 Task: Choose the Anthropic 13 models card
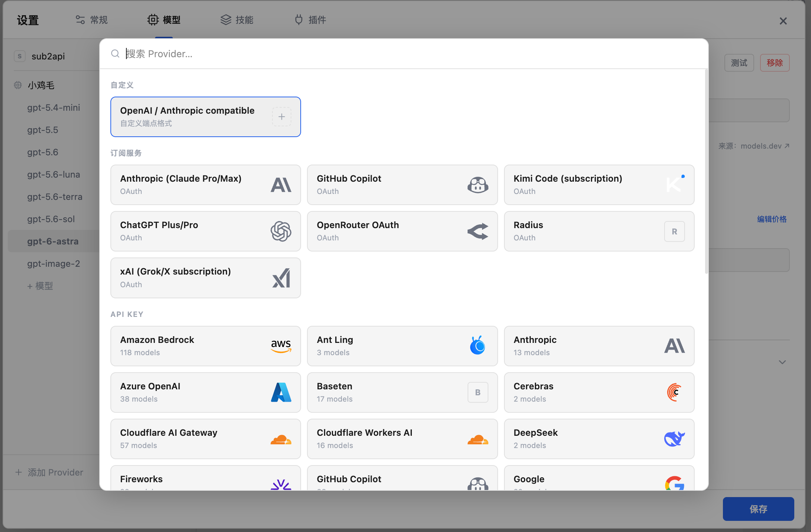pos(599,346)
